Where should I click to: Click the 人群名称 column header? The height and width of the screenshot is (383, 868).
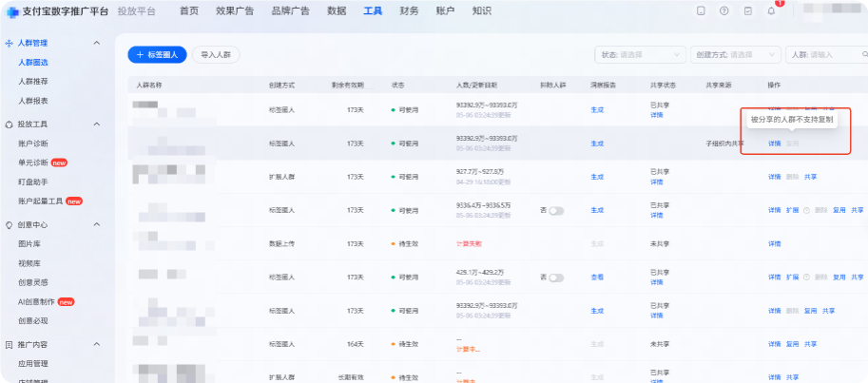point(149,86)
